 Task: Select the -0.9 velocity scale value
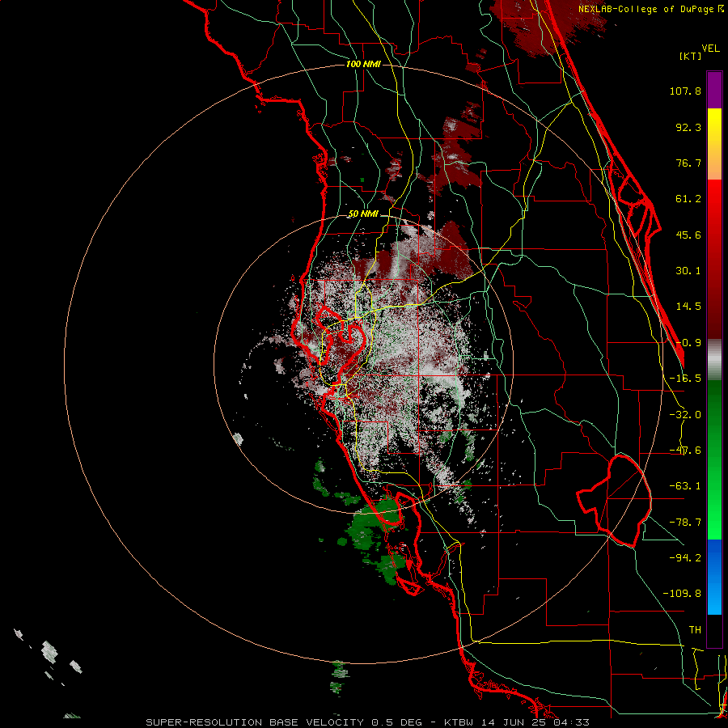[x=688, y=343]
